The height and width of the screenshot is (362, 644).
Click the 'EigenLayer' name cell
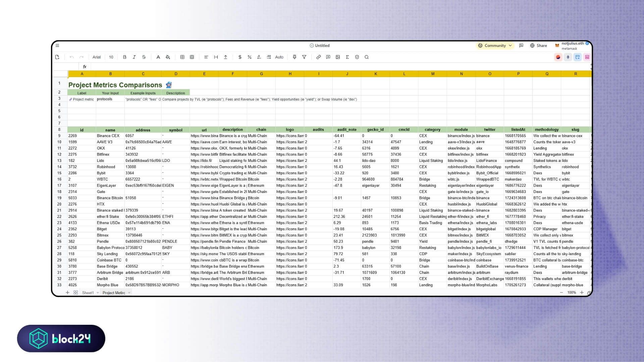click(x=110, y=185)
